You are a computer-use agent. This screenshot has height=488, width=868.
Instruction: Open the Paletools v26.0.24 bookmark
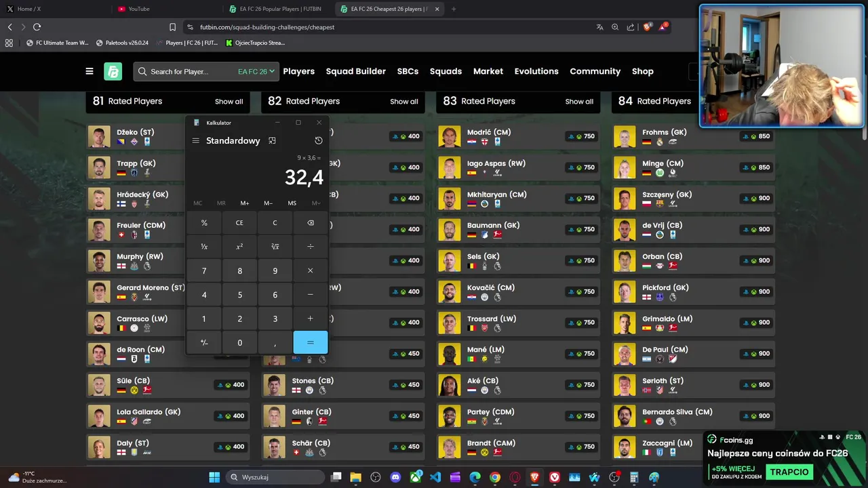pos(122,43)
